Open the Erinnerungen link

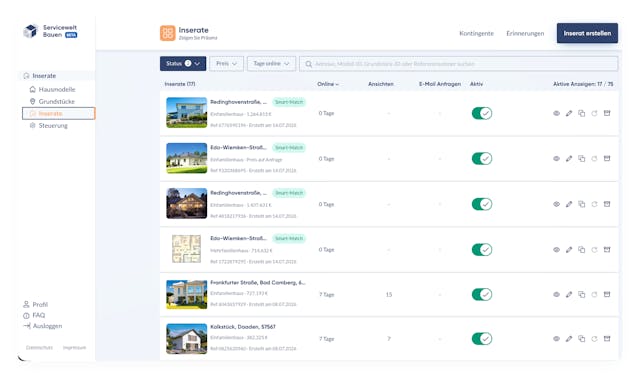click(x=525, y=33)
